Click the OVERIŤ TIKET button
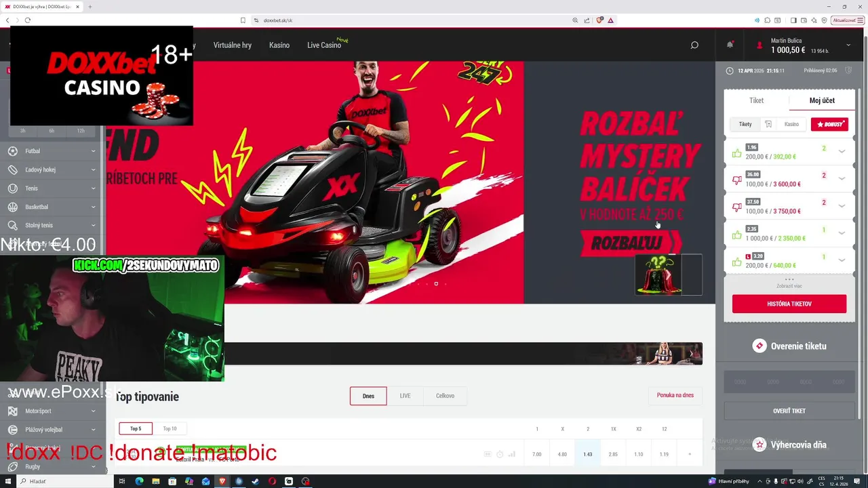 789,411
